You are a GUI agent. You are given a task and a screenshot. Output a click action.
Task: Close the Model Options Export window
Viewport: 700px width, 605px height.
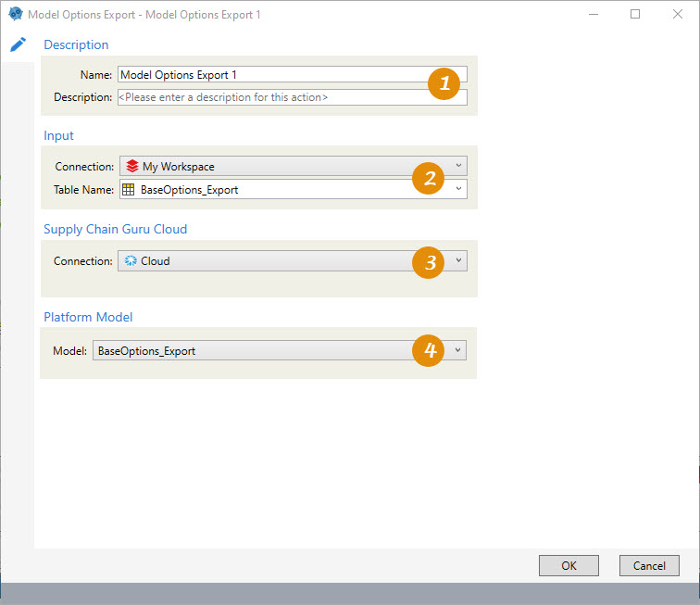tap(677, 14)
